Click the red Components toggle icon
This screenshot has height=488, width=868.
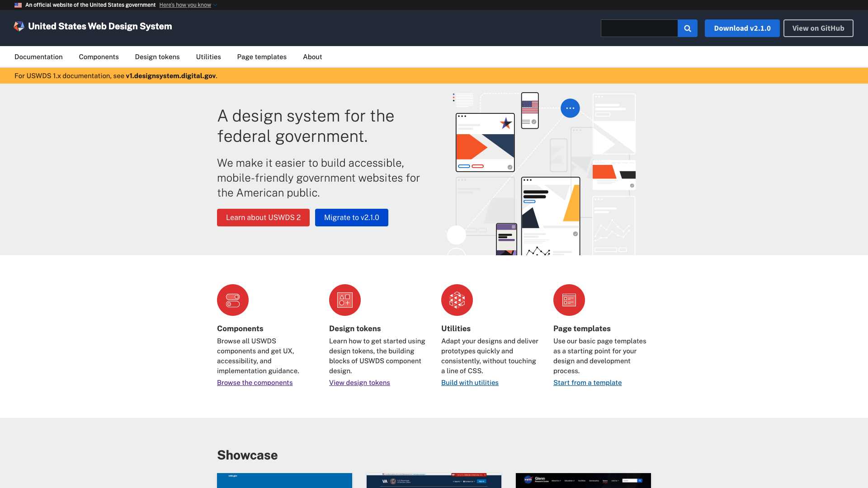[233, 300]
